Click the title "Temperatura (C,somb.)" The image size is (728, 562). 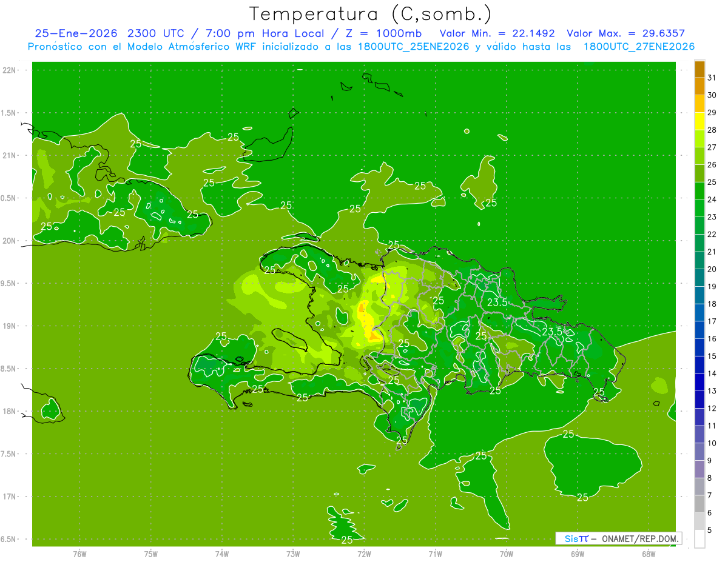click(x=371, y=13)
